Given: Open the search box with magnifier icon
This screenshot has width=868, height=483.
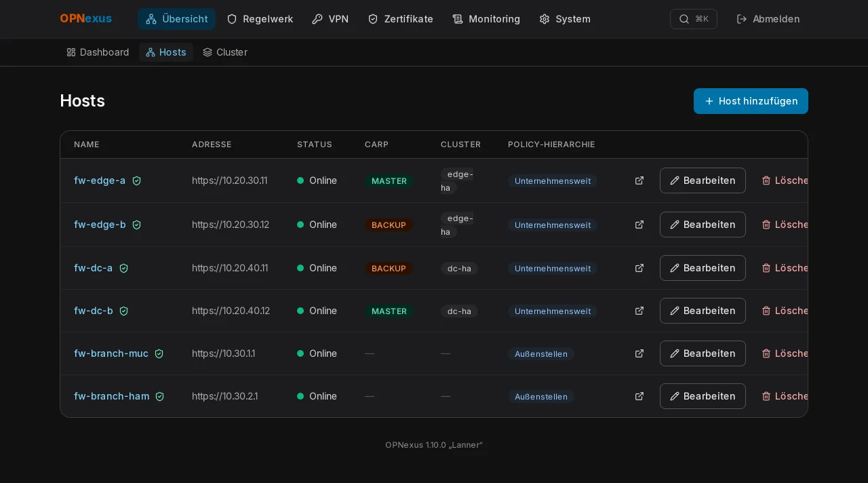Looking at the screenshot, I should click(693, 19).
